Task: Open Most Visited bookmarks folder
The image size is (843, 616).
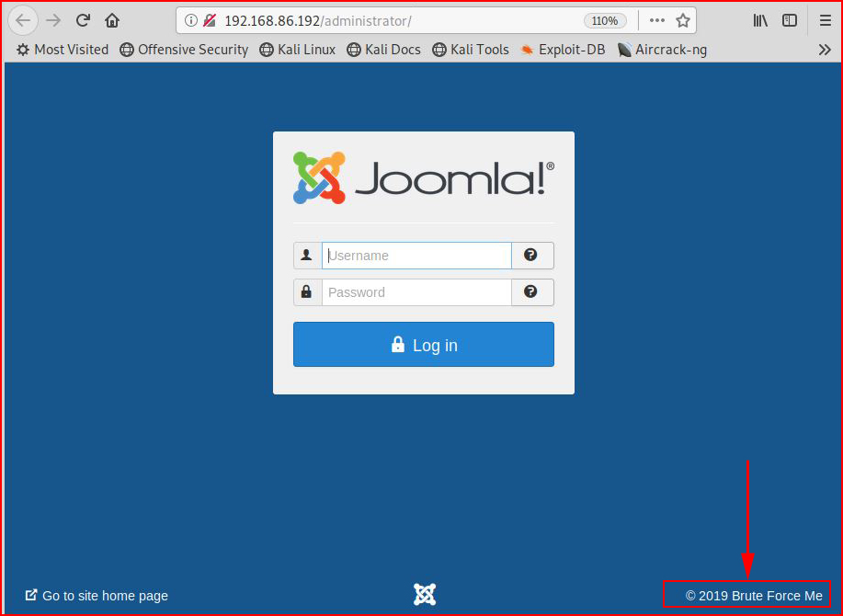Action: tap(63, 50)
